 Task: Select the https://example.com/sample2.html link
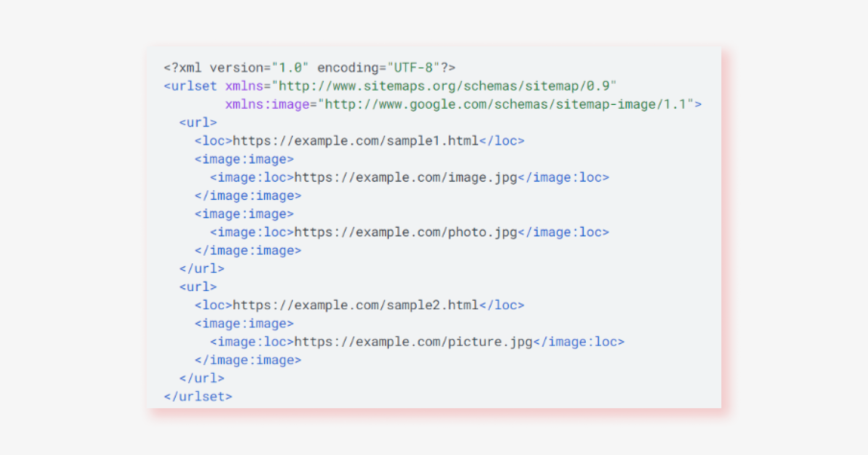[x=356, y=305]
